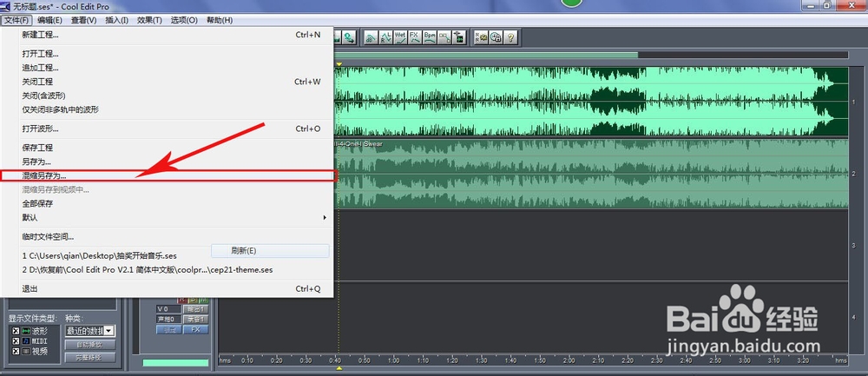
Task: Click the 刷新(E) button
Action: pos(270,251)
